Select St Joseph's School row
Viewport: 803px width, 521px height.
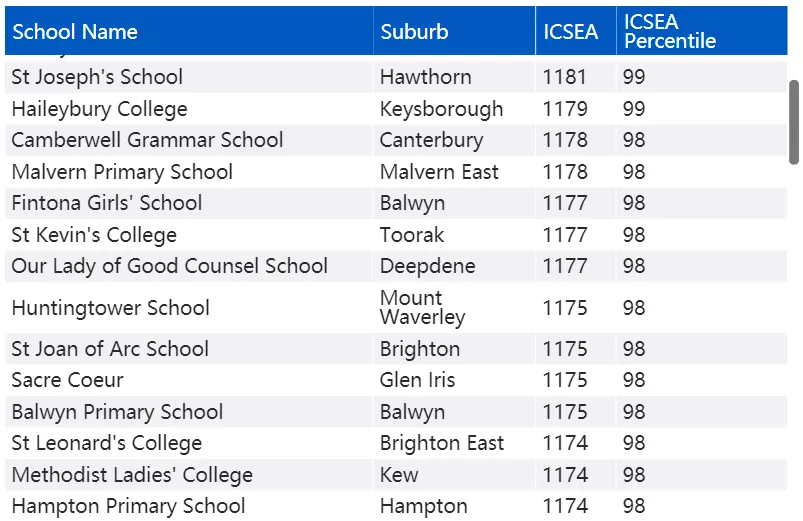pyautogui.click(x=396, y=77)
